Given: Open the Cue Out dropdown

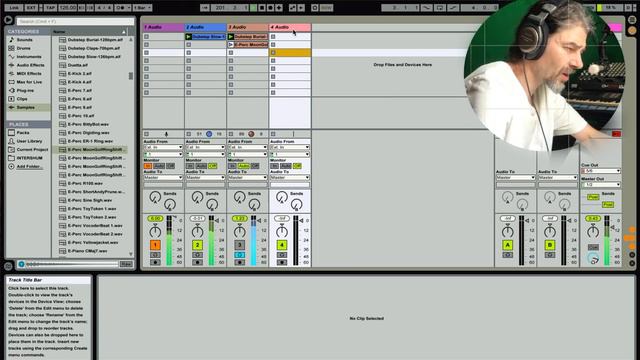Looking at the screenshot, I should click(600, 171).
